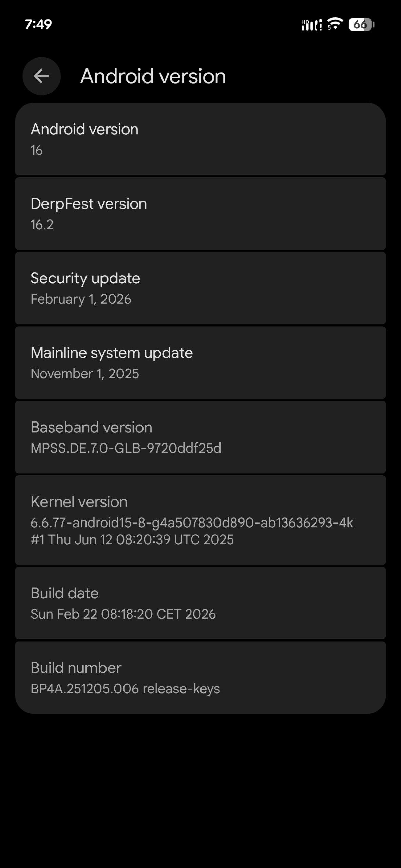The image size is (401, 868).
Task: Tap the battery level indicator
Action: point(361,24)
